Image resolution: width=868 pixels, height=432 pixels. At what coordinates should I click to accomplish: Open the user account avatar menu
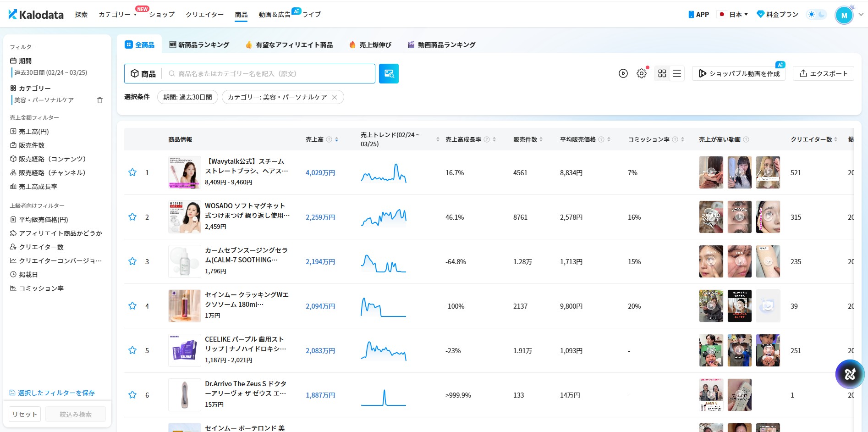(x=844, y=15)
